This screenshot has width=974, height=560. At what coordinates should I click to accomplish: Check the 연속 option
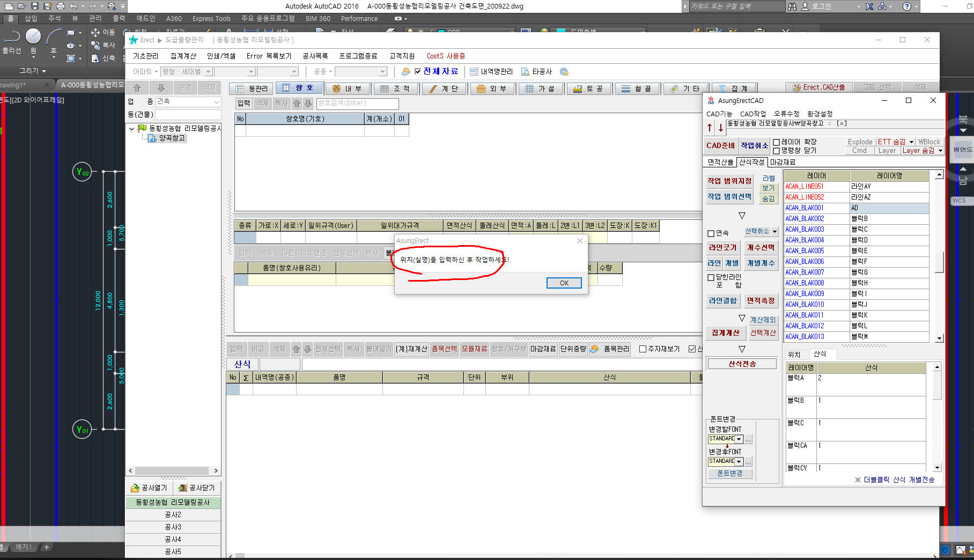[711, 233]
